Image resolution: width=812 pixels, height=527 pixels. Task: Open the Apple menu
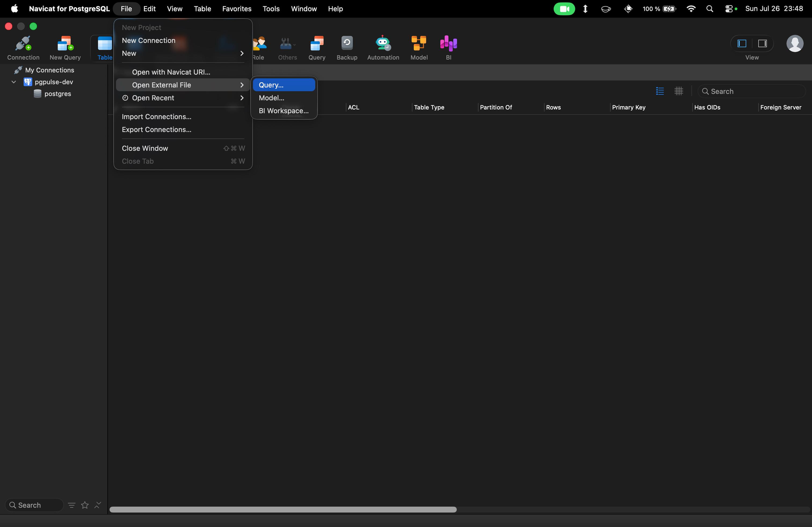pyautogui.click(x=14, y=9)
